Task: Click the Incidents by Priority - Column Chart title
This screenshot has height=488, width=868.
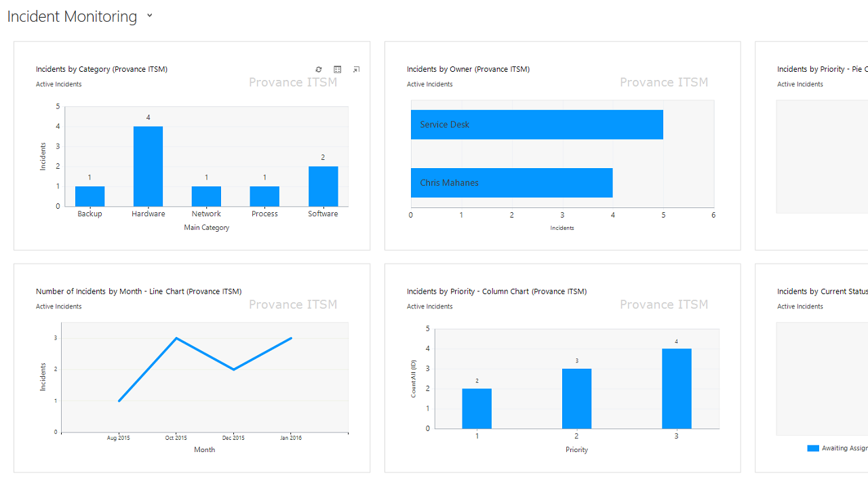Action: (496, 291)
